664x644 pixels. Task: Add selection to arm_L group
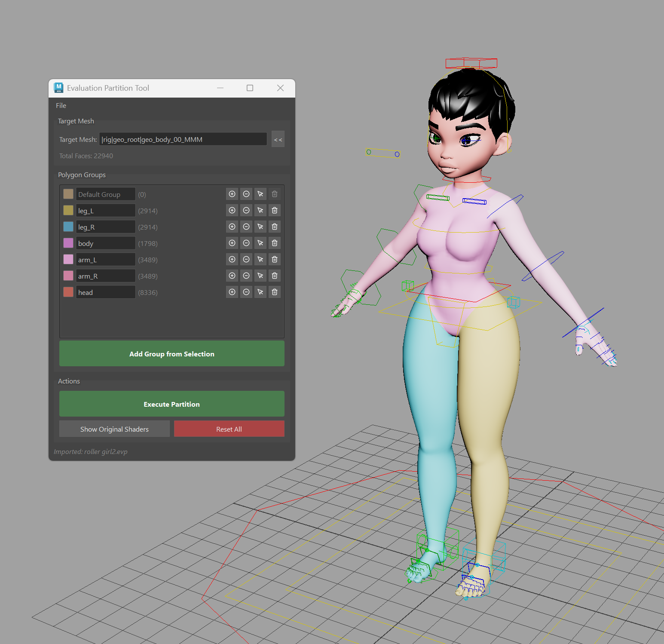(x=232, y=259)
